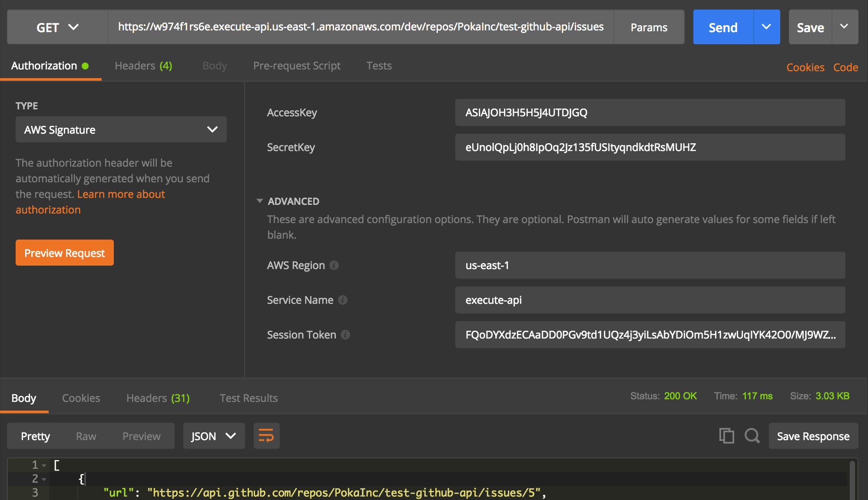The width and height of the screenshot is (868, 500).
Task: Click the 3.03 KB size value
Action: [x=832, y=396]
